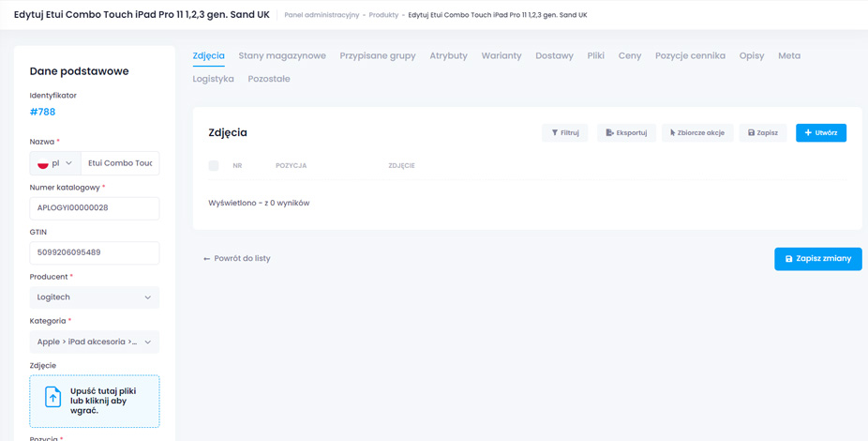Click the Polish flag language icon
Viewport: 868px width, 441px height.
point(42,163)
